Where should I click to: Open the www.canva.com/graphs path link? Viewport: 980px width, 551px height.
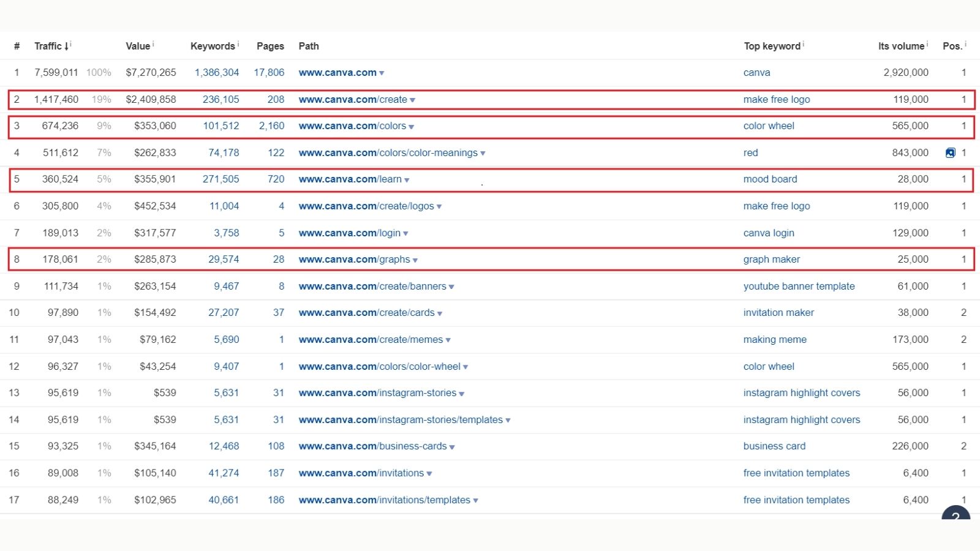pos(355,259)
